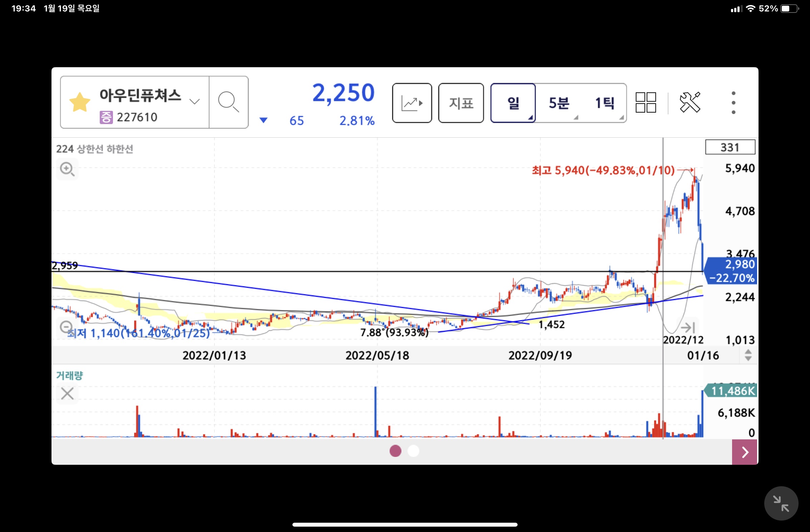This screenshot has height=532, width=810.
Task: Exit fullscreen with shrink arrows icon
Action: (x=781, y=503)
